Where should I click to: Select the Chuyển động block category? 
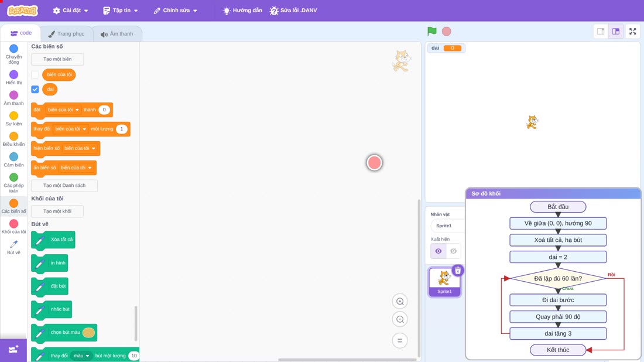coord(13,54)
